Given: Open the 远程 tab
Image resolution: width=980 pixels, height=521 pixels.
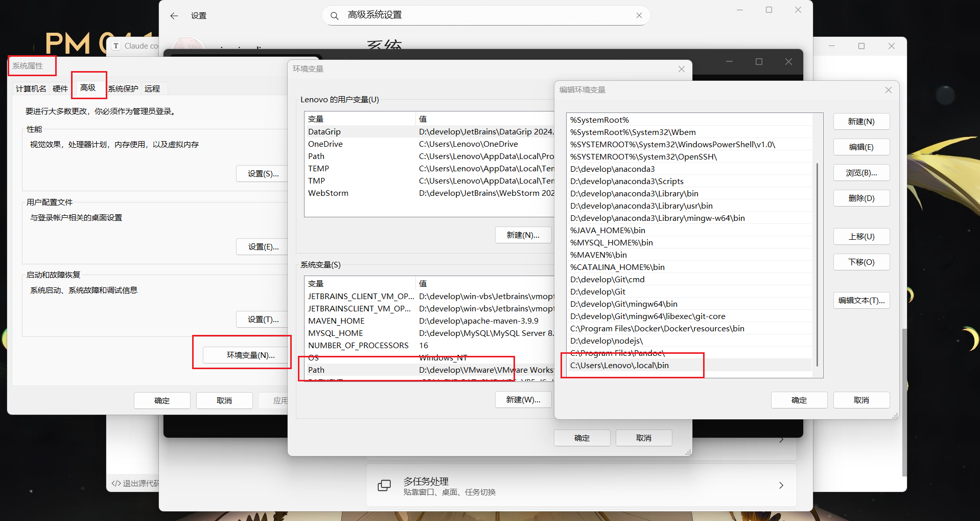Looking at the screenshot, I should [x=152, y=89].
